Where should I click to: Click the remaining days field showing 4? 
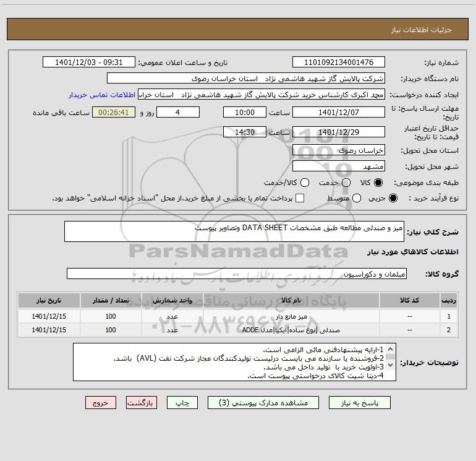[178, 112]
